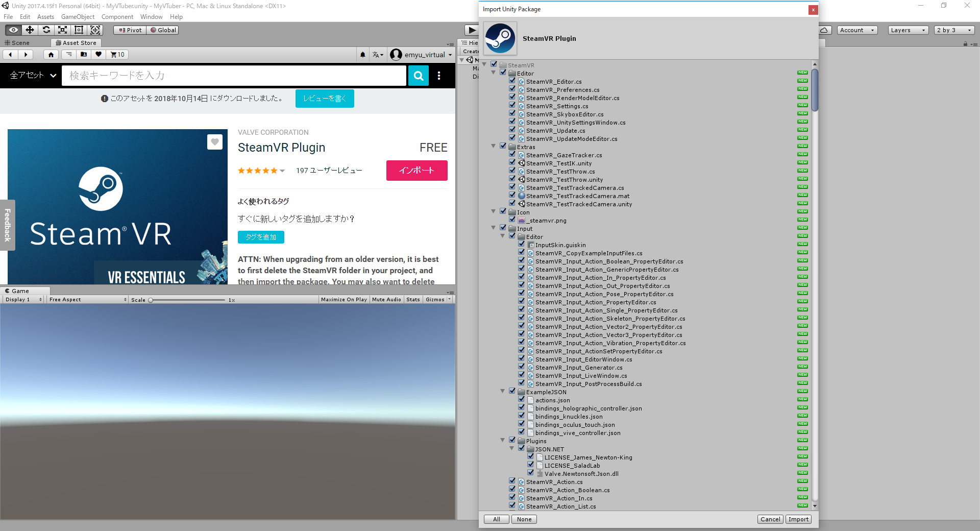This screenshot has width=980, height=531.
Task: Uncheck SteamVR_Editor.cs in the import list
Action: pos(512,80)
